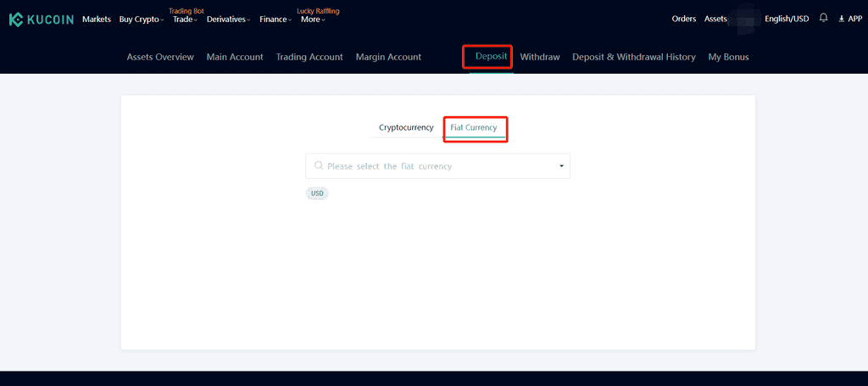Image resolution: width=868 pixels, height=386 pixels.
Task: Expand the Finance menu
Action: pos(275,20)
